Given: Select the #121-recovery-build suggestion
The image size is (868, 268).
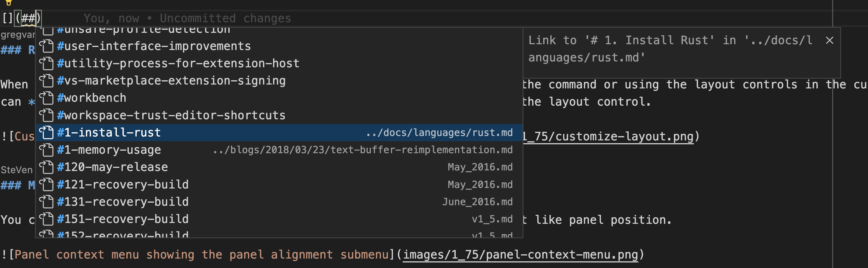Looking at the screenshot, I should [x=123, y=184].
